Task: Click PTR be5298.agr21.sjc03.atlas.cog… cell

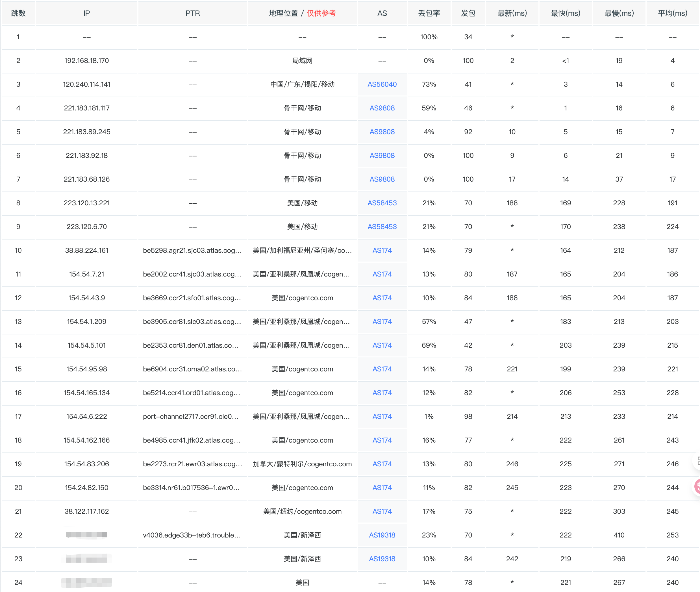Action: [x=192, y=250]
